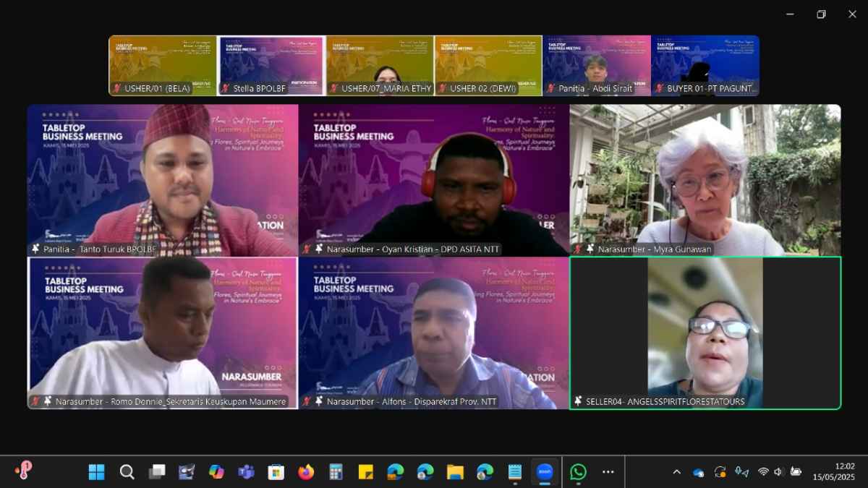Viewport: 868px width, 488px height.
Task: Minimize the Zoom meeting window
Action: [x=790, y=14]
